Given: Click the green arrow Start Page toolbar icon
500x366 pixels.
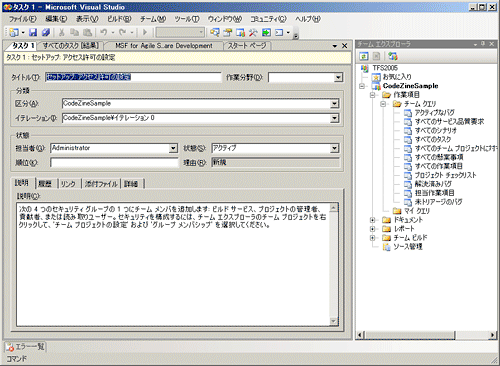Looking at the screenshot, I should (266, 32).
